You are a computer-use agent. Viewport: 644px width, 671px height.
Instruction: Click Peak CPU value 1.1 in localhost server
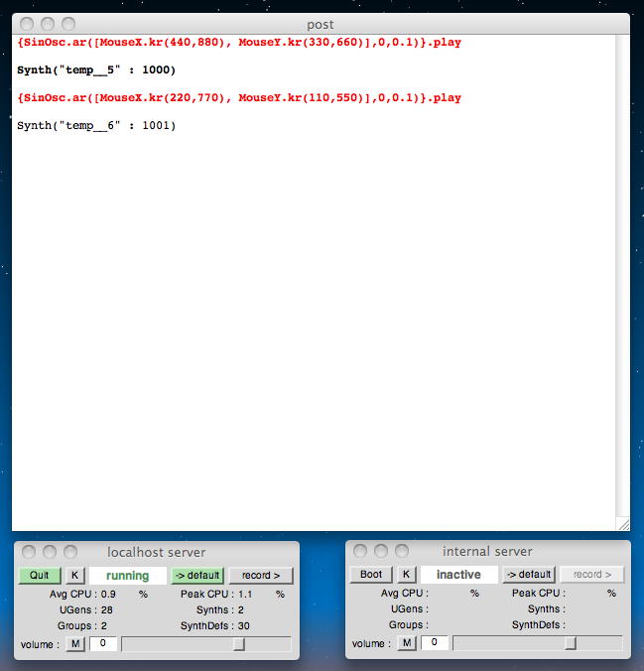tap(245, 594)
